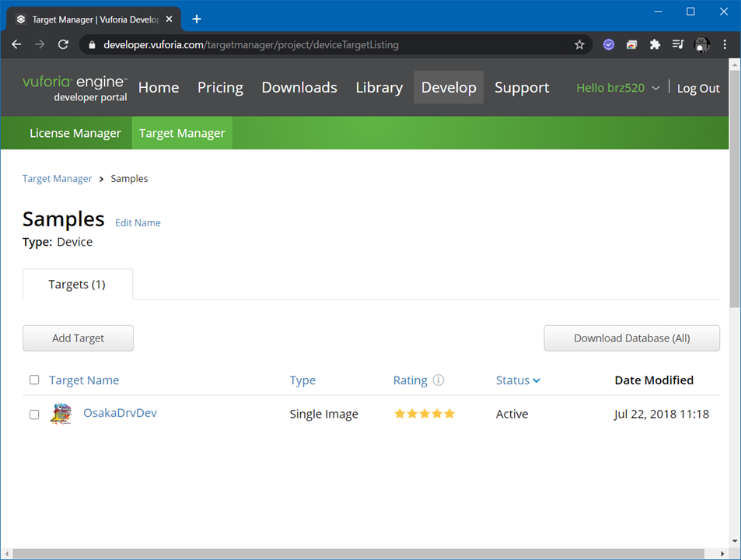Click the rainbow window extension icon
741x560 pixels.
(632, 45)
